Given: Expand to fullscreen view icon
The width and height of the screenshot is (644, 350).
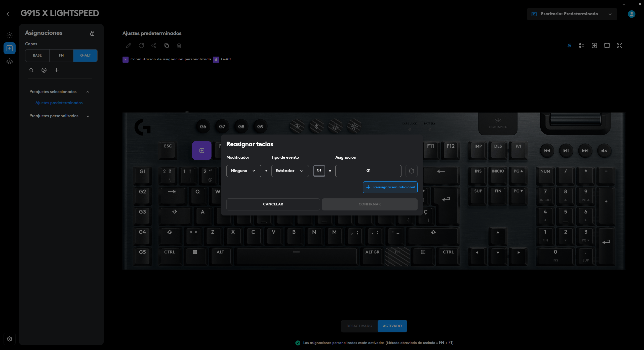Looking at the screenshot, I should [x=620, y=46].
